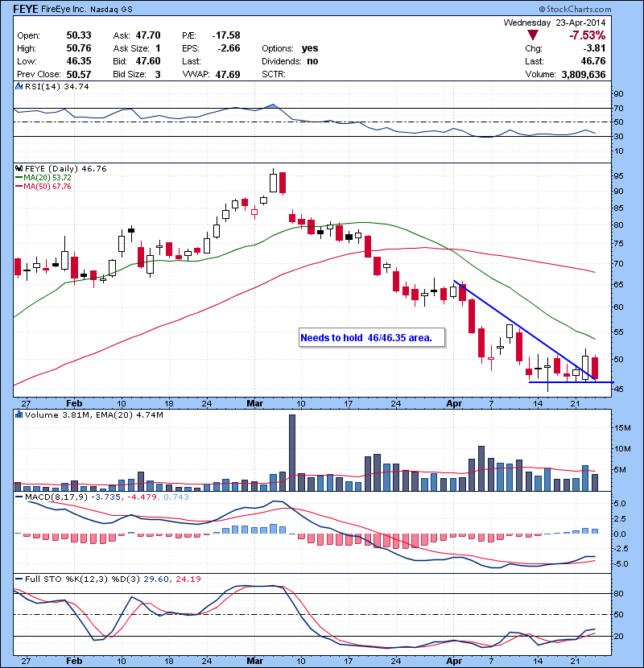Click the 'MA(50) 67.76' legend text
The width and height of the screenshot is (644, 668).
click(x=47, y=187)
